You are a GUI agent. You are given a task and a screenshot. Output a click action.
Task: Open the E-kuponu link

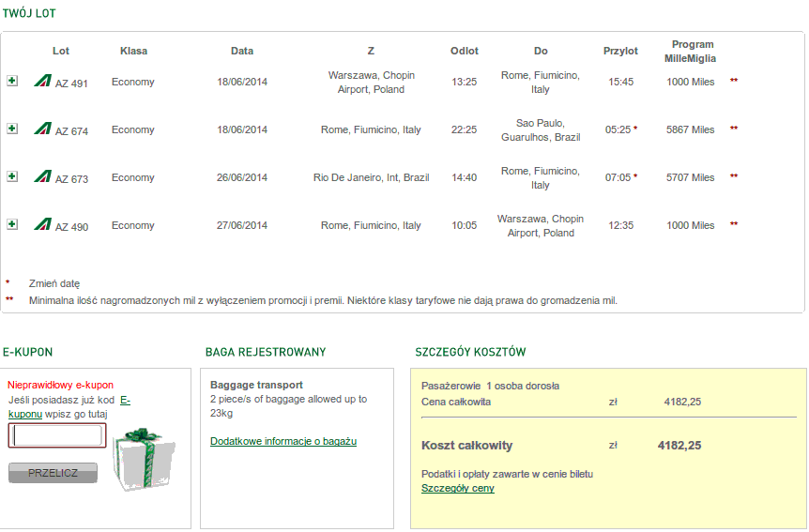click(69, 406)
